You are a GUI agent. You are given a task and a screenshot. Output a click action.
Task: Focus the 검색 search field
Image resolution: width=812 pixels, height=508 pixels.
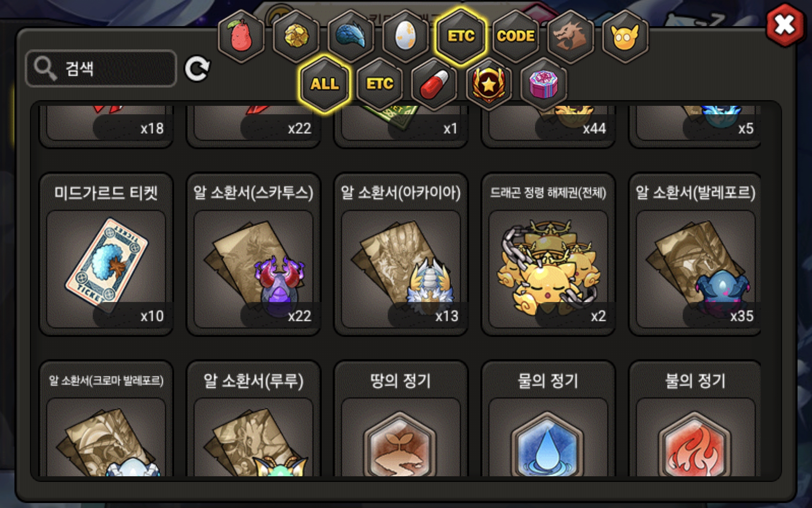pos(101,68)
